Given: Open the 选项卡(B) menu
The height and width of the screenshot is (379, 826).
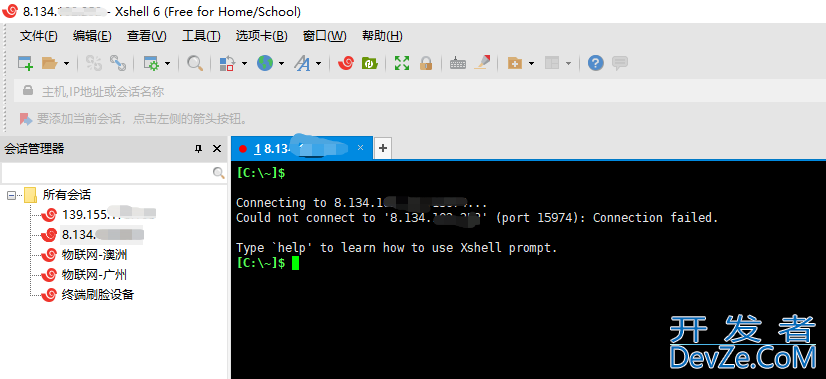Looking at the screenshot, I should click(261, 36).
